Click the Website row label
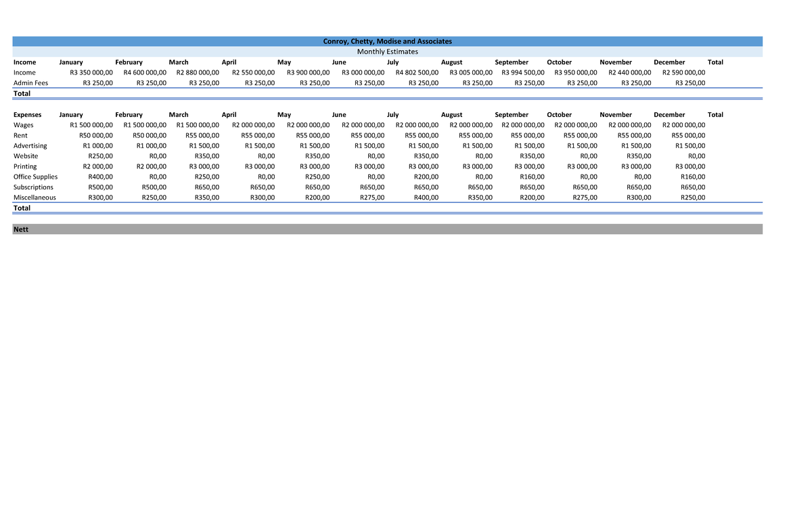 click(x=26, y=156)
